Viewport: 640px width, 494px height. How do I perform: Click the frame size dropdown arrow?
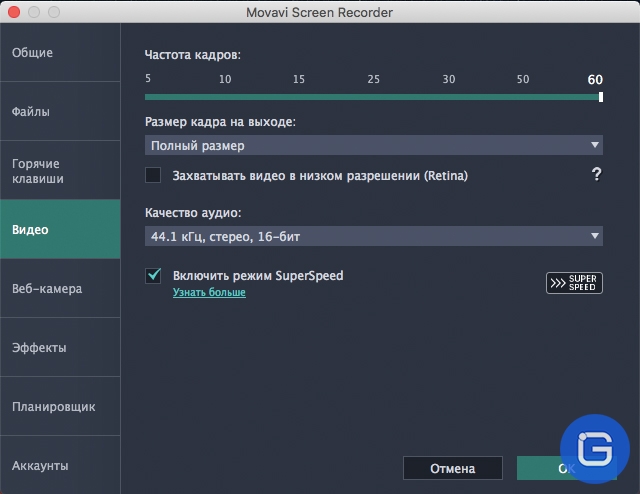tap(595, 145)
